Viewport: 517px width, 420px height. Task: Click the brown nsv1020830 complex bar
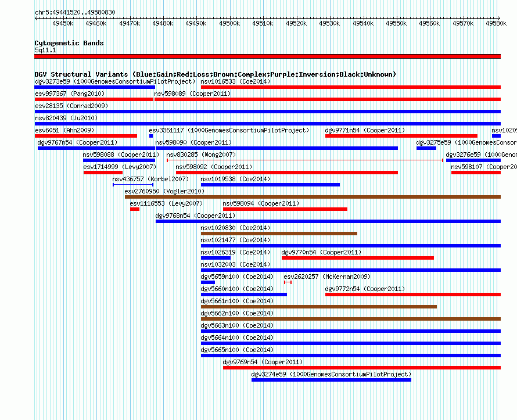[x=279, y=234]
